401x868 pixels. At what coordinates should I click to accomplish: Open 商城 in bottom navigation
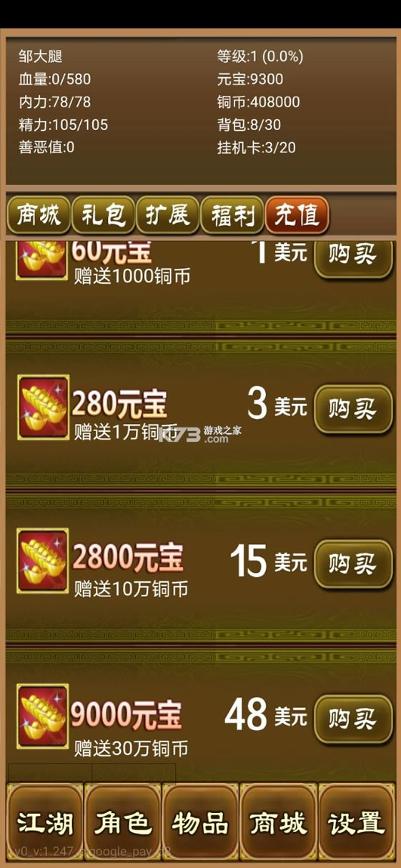[278, 822]
